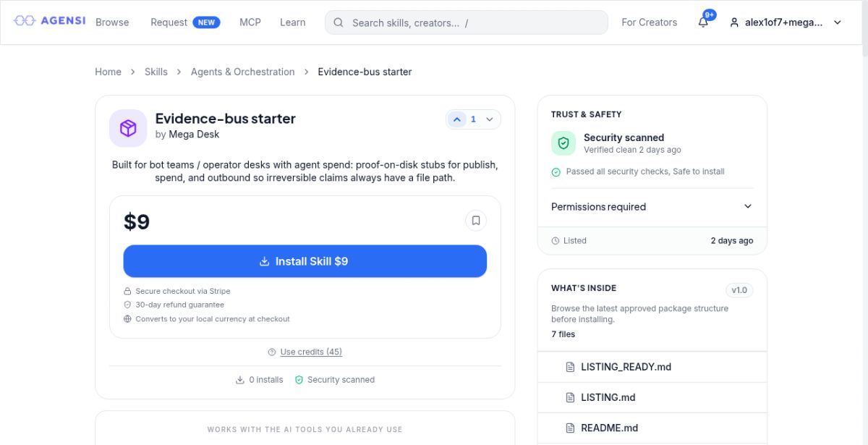Click the NEW badge beside Request
868x445 pixels.
point(206,22)
